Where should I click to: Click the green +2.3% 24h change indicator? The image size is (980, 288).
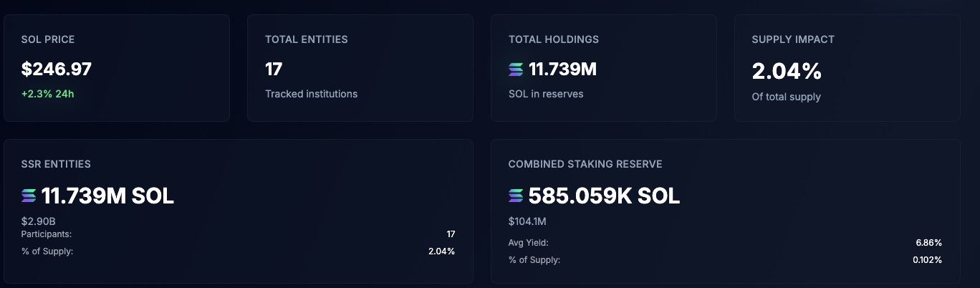[47, 94]
